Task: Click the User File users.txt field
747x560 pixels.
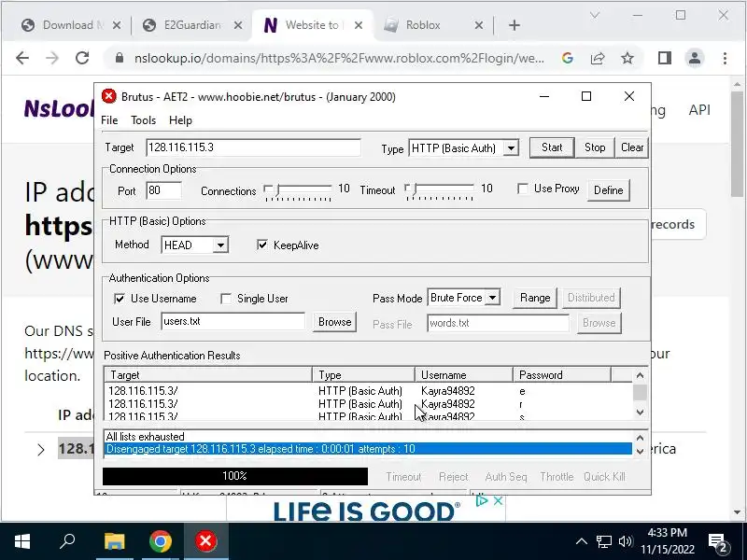Action: pyautogui.click(x=233, y=321)
